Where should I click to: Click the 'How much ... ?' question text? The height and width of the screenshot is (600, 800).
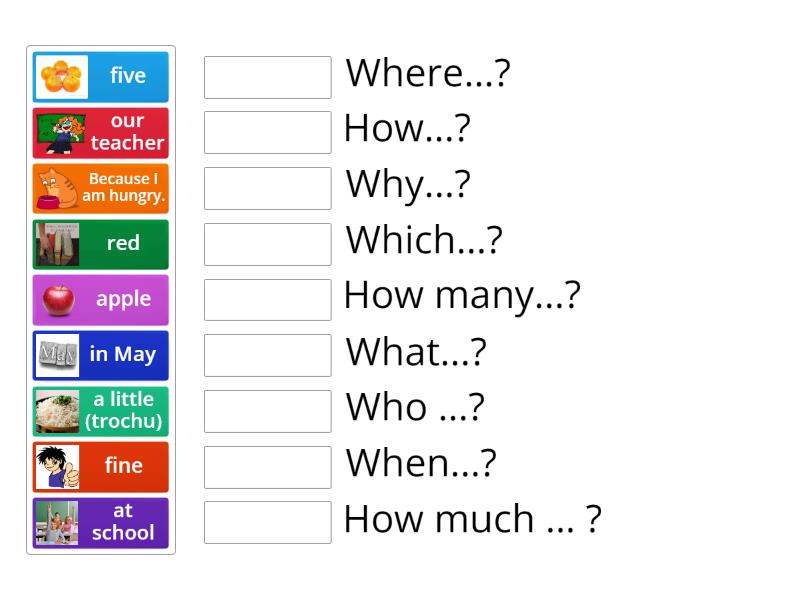click(472, 520)
